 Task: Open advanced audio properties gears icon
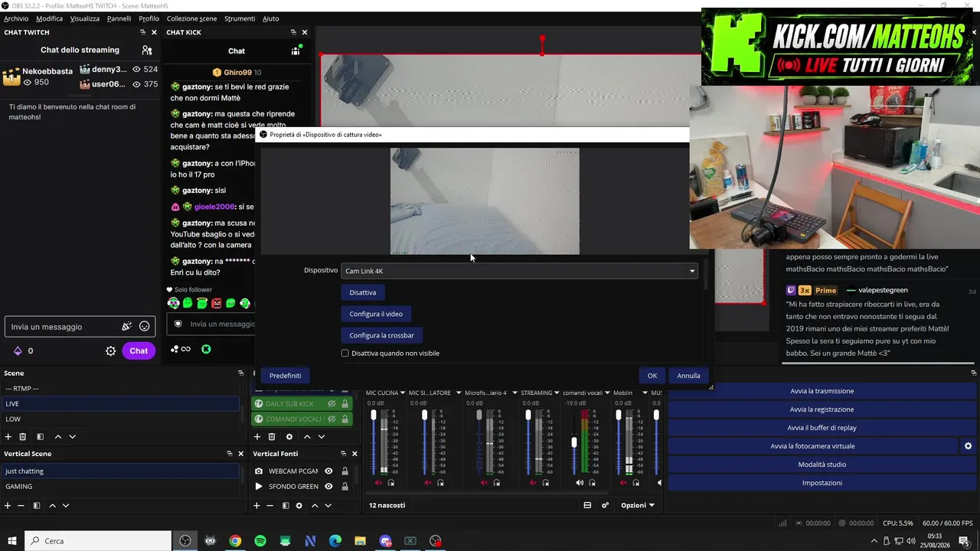click(x=606, y=505)
